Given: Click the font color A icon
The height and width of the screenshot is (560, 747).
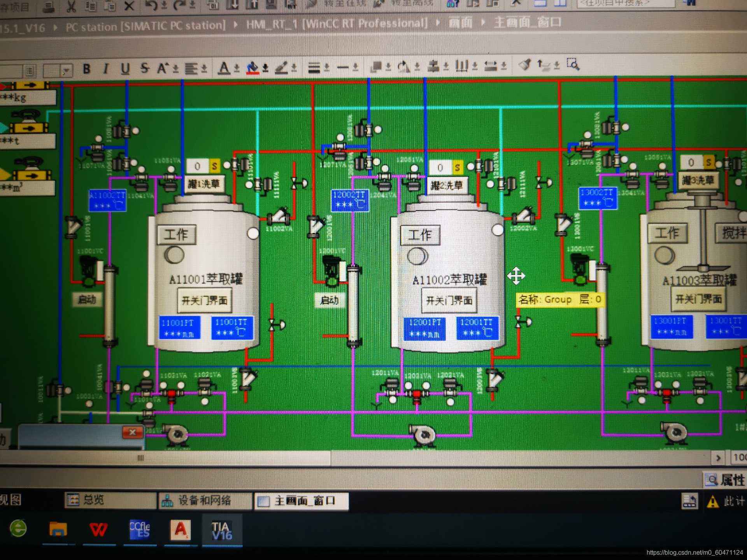Looking at the screenshot, I should click(x=224, y=68).
